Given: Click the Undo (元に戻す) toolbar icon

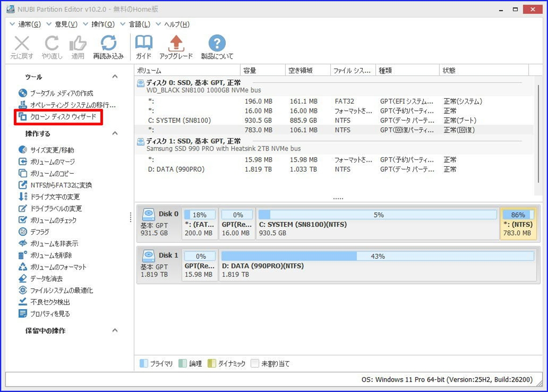Looking at the screenshot, I should point(21,44).
